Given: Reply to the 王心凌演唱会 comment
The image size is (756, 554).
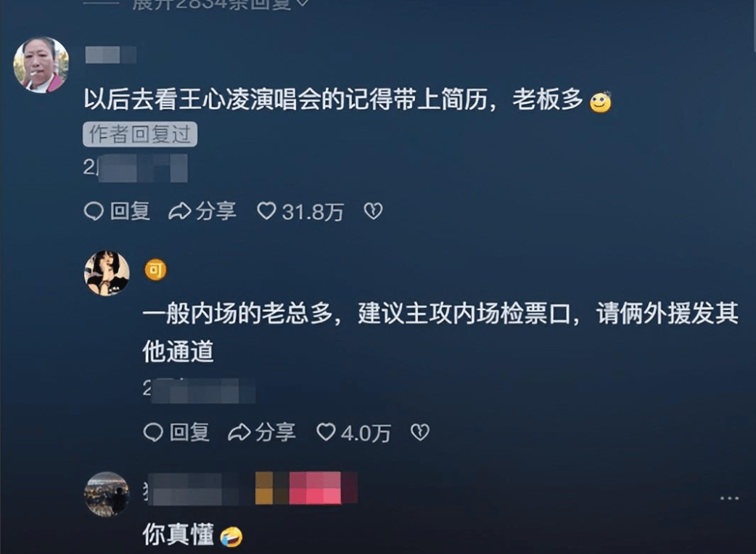Looking at the screenshot, I should pyautogui.click(x=117, y=211).
